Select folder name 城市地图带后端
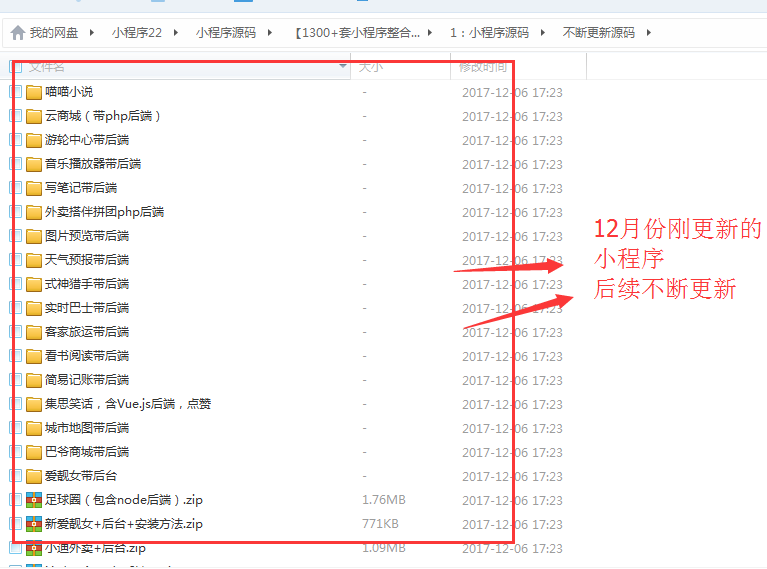The image size is (767, 569). pyautogui.click(x=87, y=428)
